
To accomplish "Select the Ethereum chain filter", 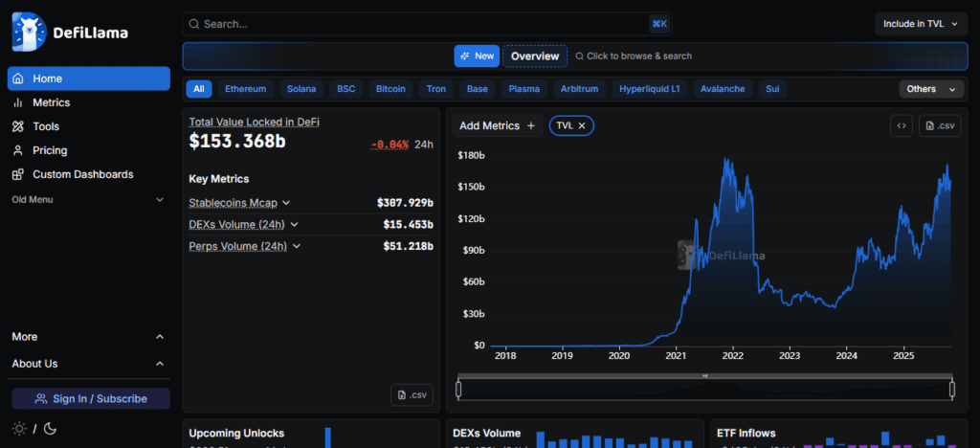I will pyautogui.click(x=246, y=89).
